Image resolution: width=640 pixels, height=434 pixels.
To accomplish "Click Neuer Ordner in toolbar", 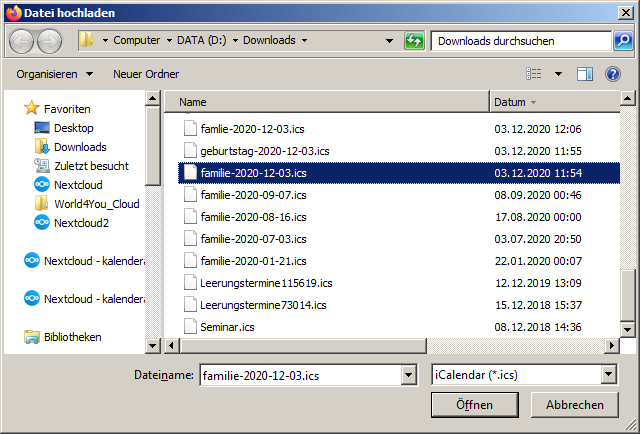I will tap(146, 74).
